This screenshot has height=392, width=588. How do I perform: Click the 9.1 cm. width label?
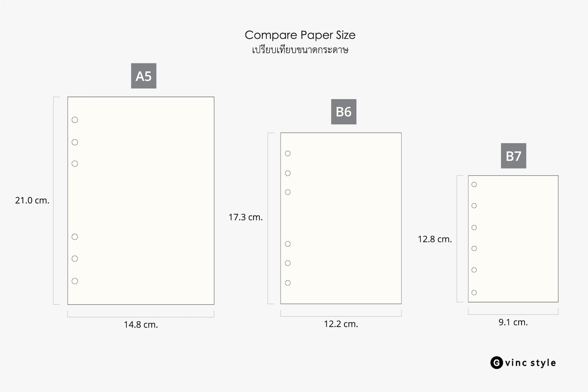[x=513, y=322]
